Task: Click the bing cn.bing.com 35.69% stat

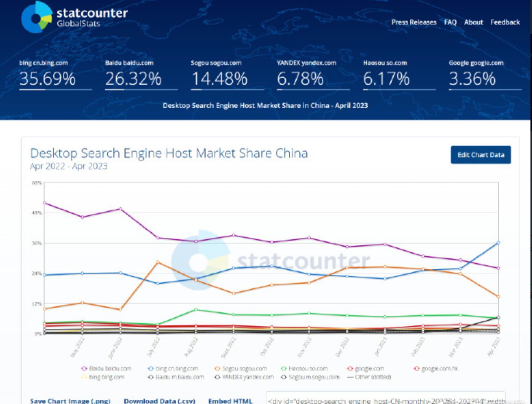Action: coord(56,74)
